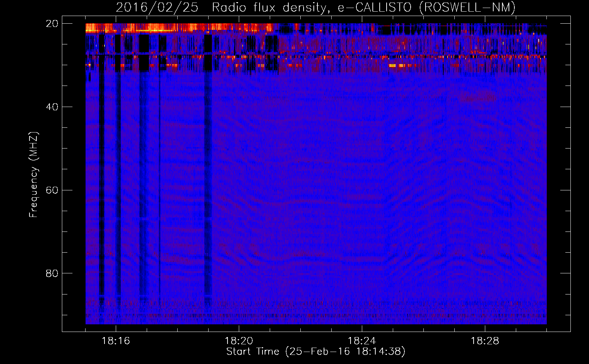Click the "20" frequency tick label

[52, 24]
